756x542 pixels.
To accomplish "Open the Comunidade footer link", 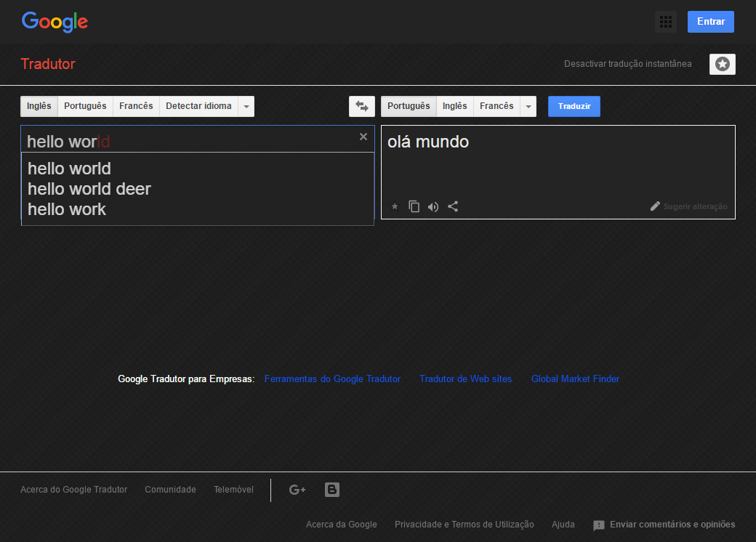I will pyautogui.click(x=170, y=490).
